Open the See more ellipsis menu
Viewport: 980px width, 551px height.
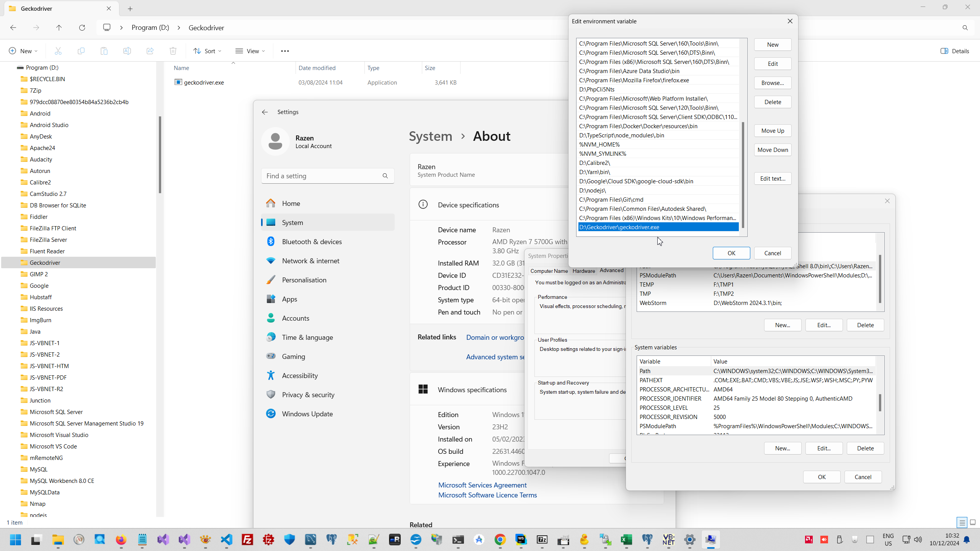[285, 51]
